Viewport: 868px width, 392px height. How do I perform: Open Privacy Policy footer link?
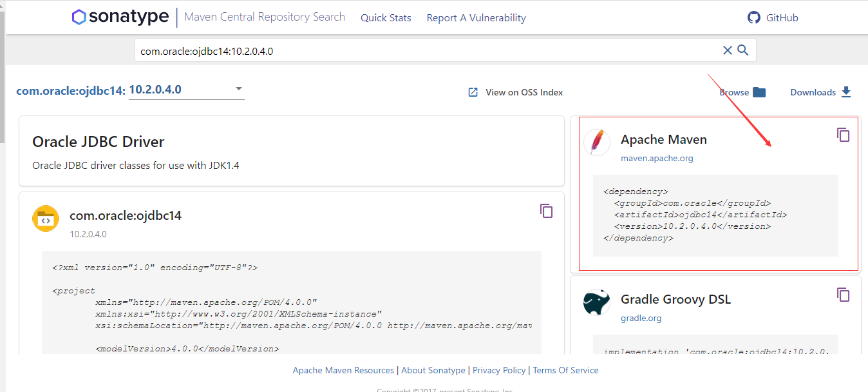[x=499, y=370]
